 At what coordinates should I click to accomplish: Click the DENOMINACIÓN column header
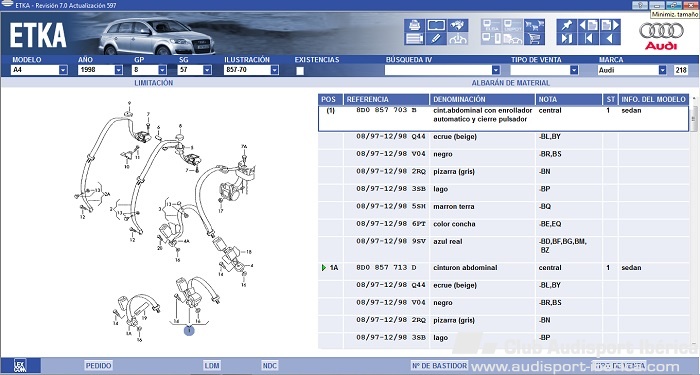click(482, 100)
